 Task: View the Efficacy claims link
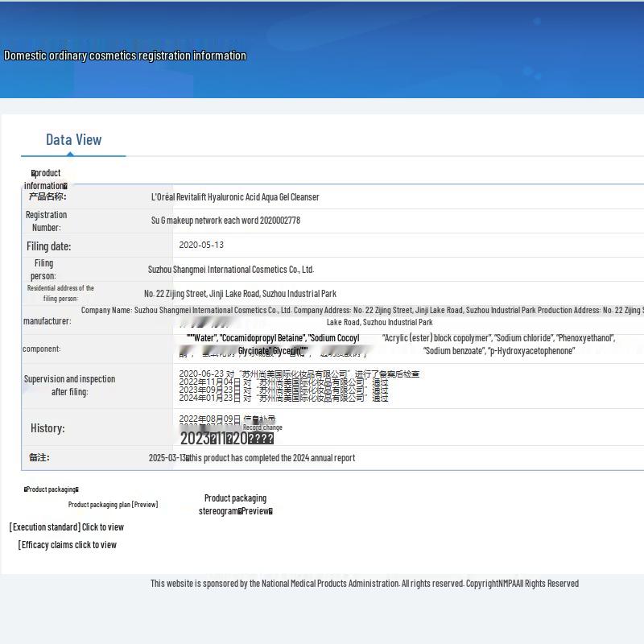(x=68, y=545)
